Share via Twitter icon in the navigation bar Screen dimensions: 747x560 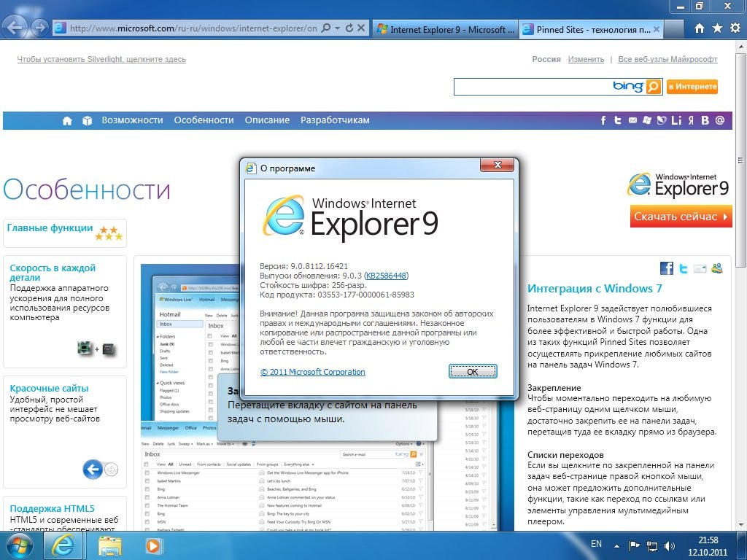(618, 120)
